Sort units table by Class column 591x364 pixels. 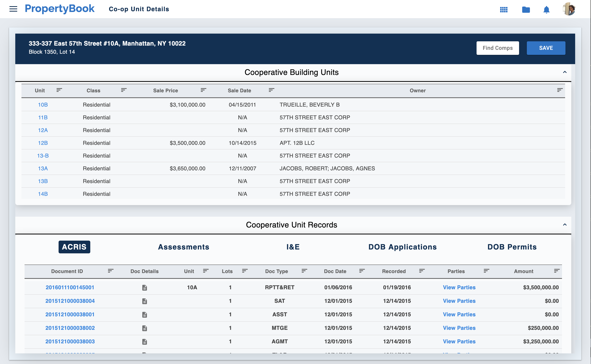[124, 90]
